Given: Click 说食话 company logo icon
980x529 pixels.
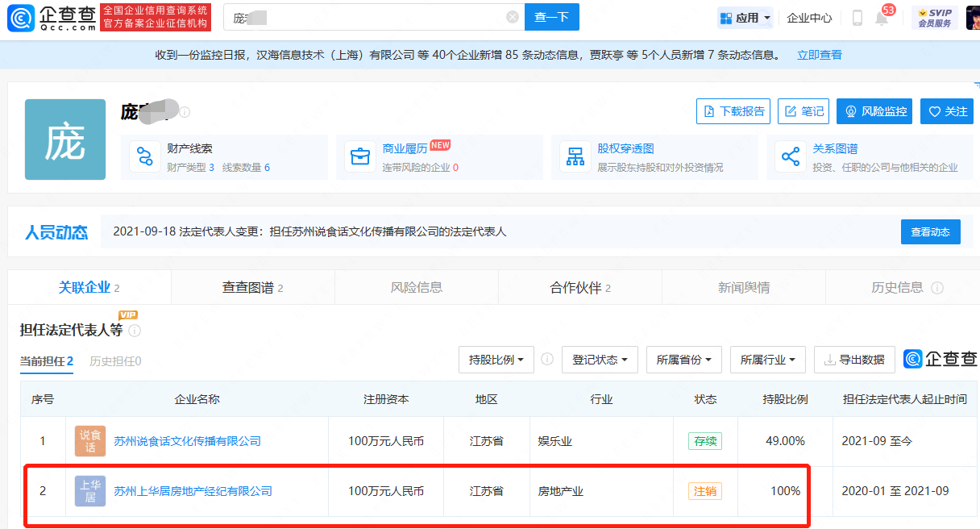Looking at the screenshot, I should (90, 441).
